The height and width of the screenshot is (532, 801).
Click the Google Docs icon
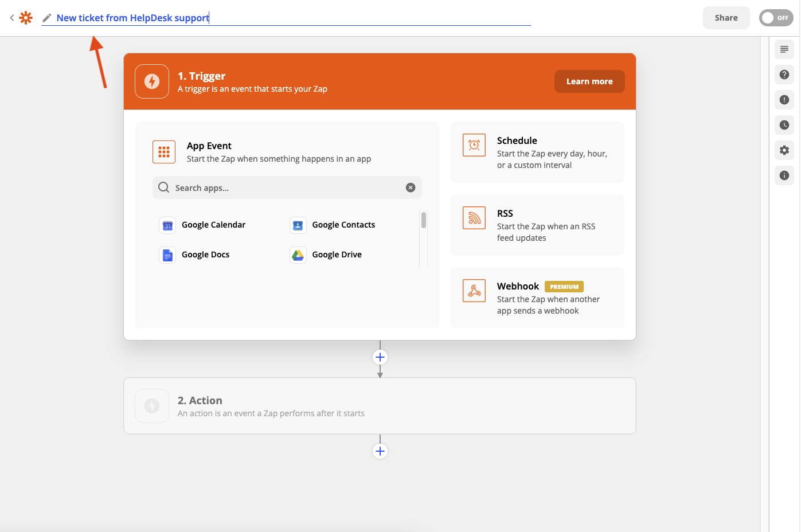click(x=167, y=255)
